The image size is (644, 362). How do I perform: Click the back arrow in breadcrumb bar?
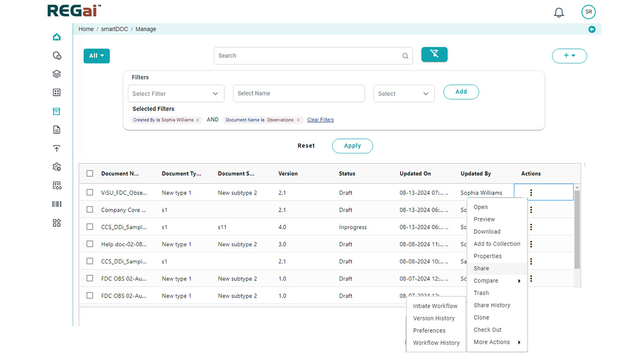click(x=592, y=29)
